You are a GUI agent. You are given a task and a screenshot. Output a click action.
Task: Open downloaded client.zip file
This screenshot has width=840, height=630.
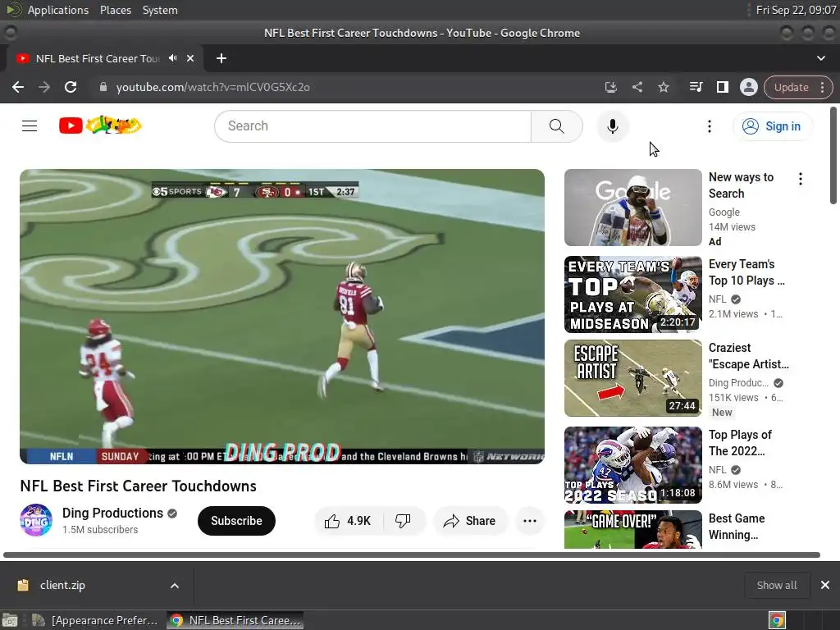point(62,585)
